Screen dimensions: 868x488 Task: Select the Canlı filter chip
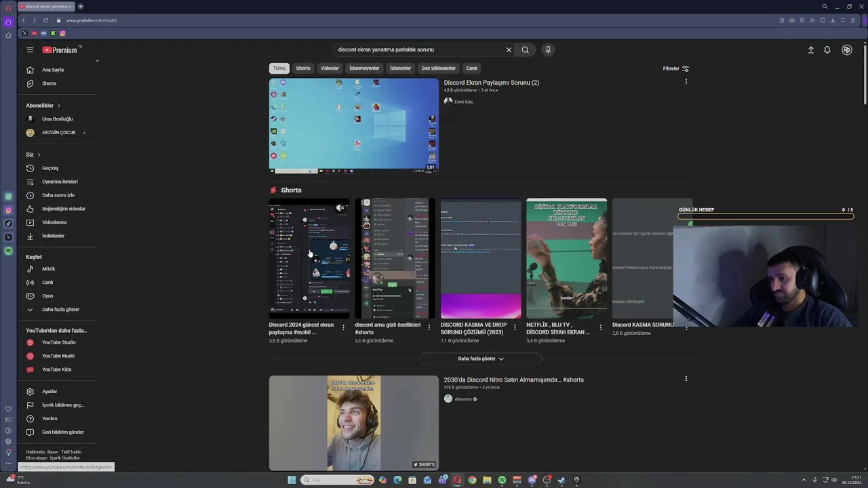coord(472,68)
